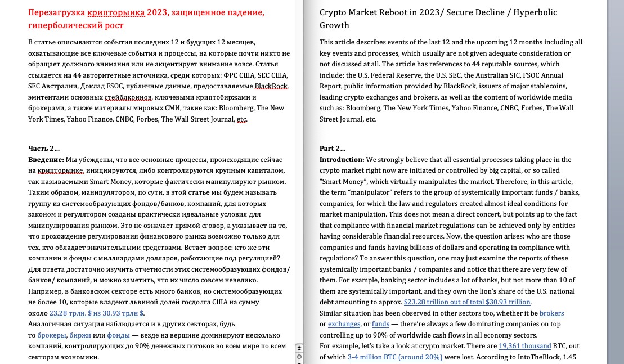The height and width of the screenshot is (364, 624).
Task: Open the '23.28 трлн. $ из 30.93 трлн $' link
Action: pyautogui.click(x=96, y=313)
